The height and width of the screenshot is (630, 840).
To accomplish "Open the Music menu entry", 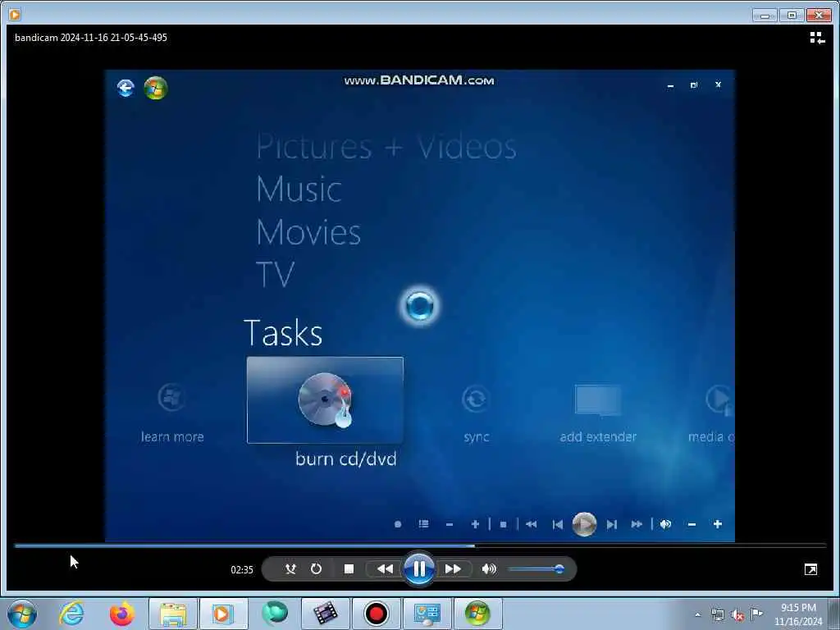I will coord(299,189).
